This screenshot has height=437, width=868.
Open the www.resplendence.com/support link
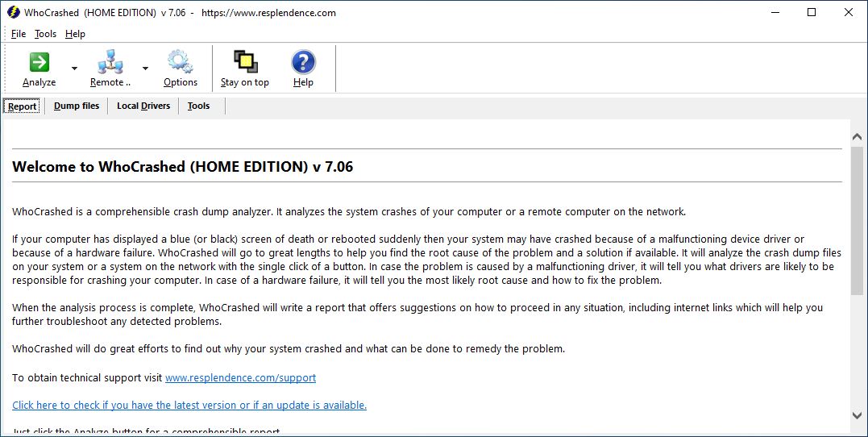click(240, 377)
